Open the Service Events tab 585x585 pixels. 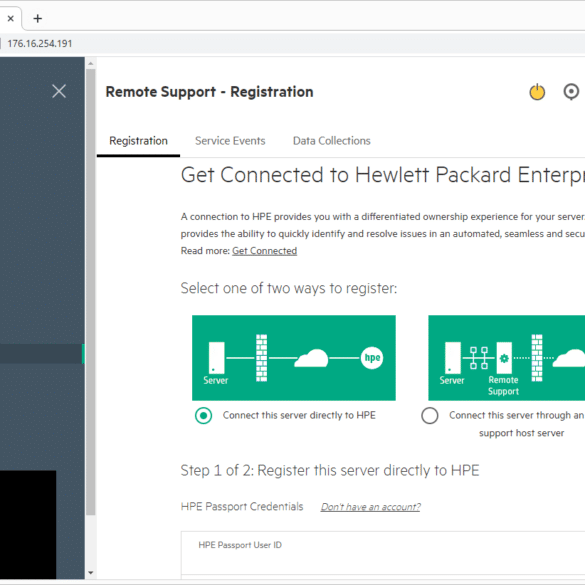tap(230, 141)
